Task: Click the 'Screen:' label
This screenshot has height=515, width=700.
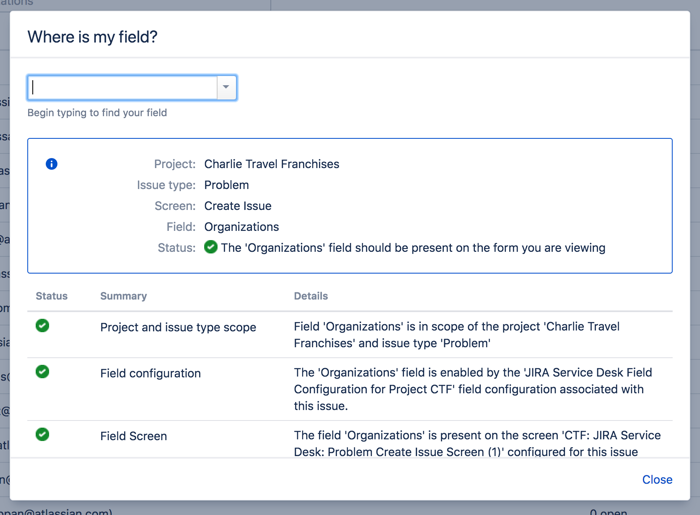Action: [x=175, y=206]
